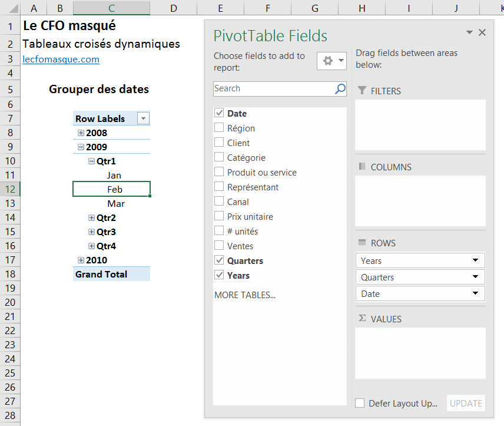Open the task pane options arrow
The height and width of the screenshot is (426, 504).
tap(469, 32)
